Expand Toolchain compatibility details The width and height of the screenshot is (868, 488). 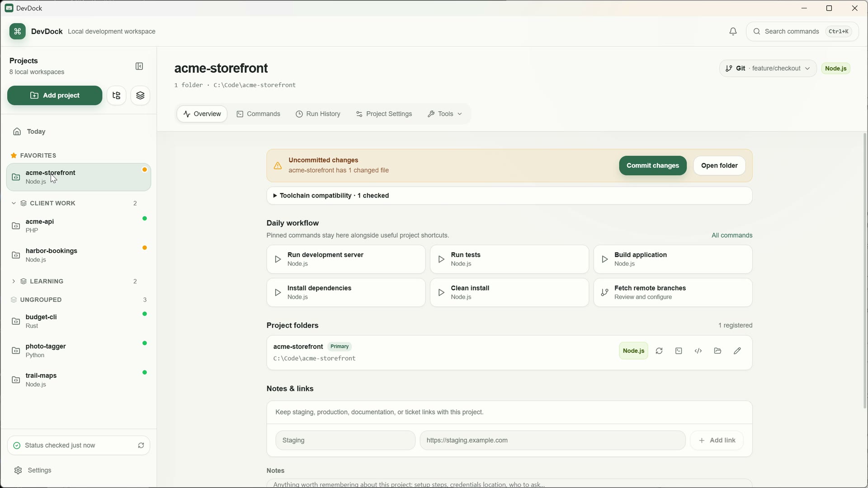[509, 196]
